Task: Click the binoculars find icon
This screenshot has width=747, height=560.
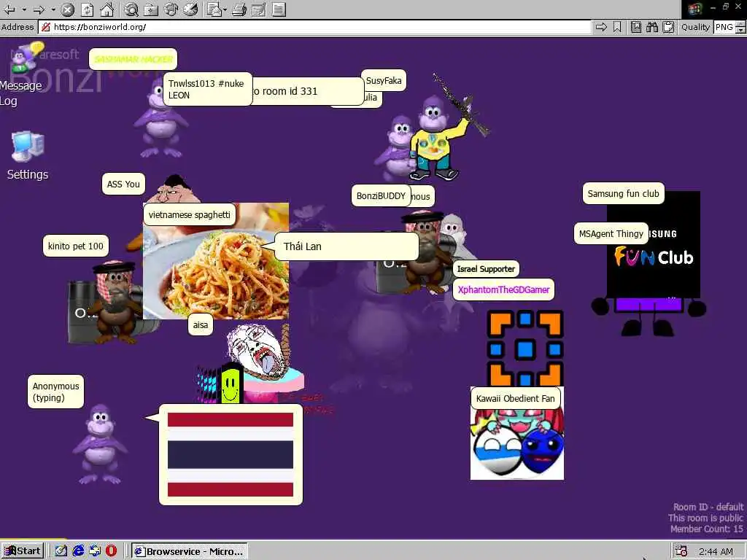Action: pyautogui.click(x=652, y=27)
